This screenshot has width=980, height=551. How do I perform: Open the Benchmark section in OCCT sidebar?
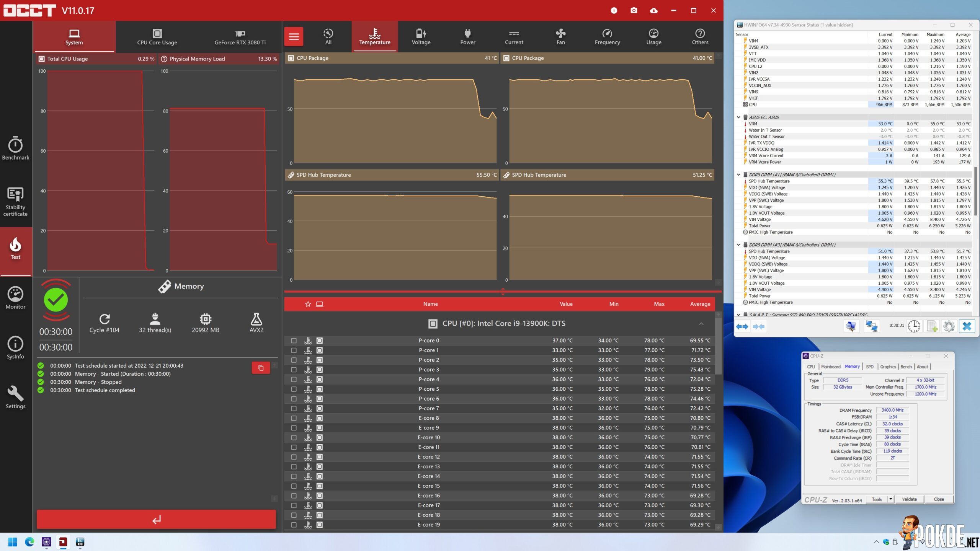coord(15,148)
